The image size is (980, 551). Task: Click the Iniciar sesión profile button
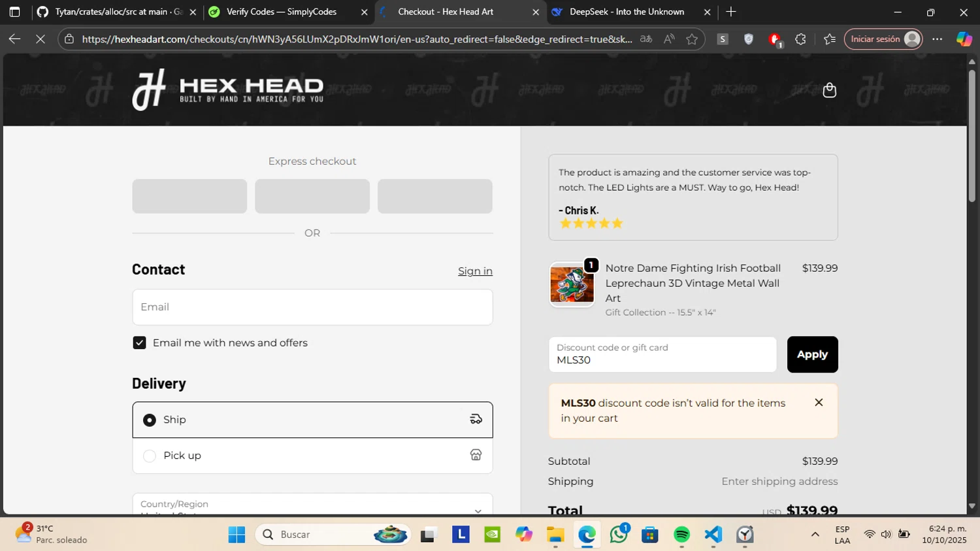click(883, 39)
